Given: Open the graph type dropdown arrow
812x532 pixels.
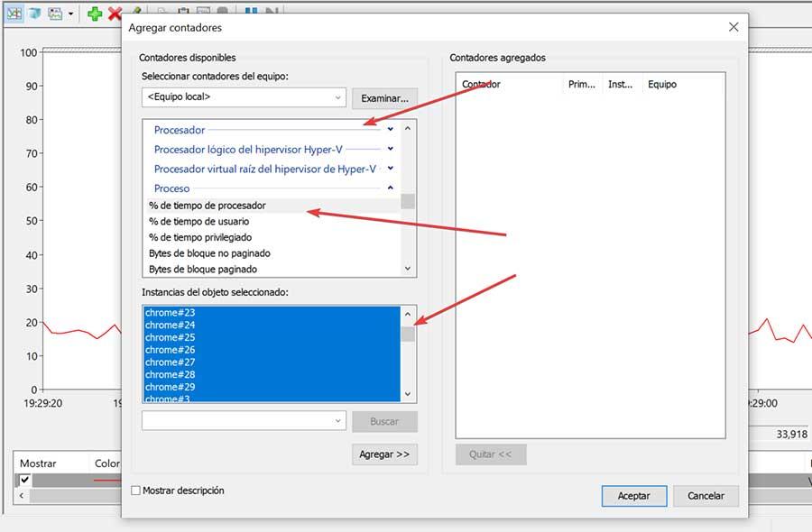Looking at the screenshot, I should click(x=70, y=14).
